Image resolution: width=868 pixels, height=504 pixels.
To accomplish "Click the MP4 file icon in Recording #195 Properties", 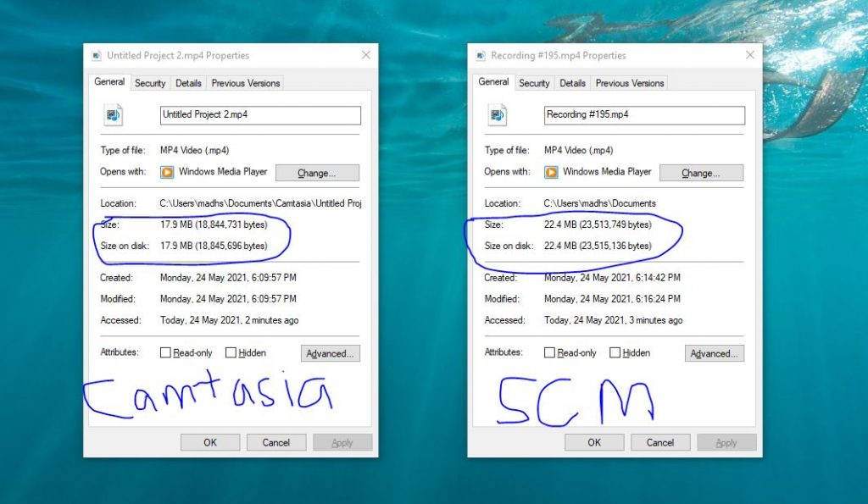I will 497,115.
